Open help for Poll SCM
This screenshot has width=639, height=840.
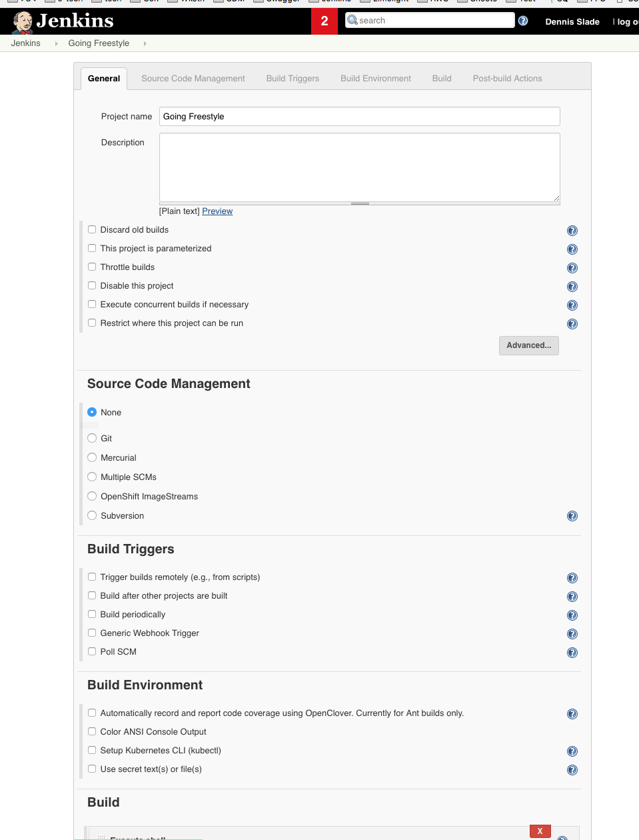[x=572, y=653]
